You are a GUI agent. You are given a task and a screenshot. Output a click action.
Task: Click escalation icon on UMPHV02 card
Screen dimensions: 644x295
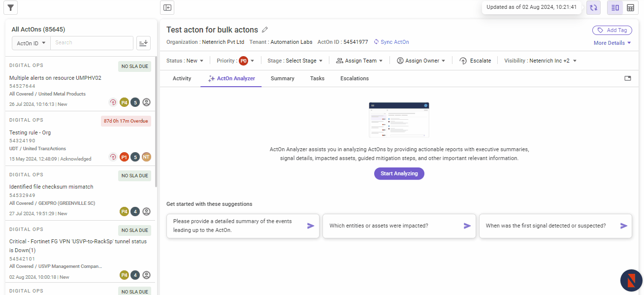(x=113, y=102)
